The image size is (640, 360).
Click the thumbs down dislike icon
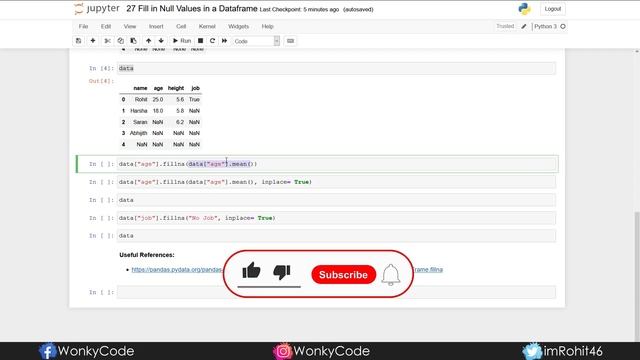coord(282,272)
